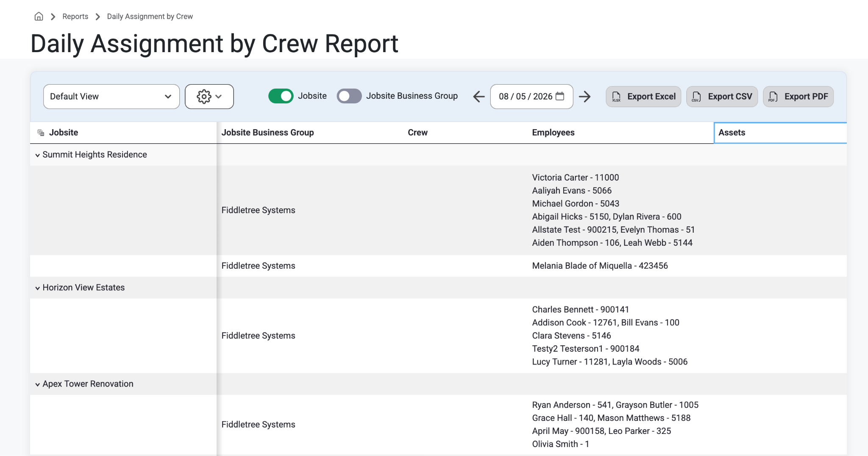
Task: Click Fiddletree Systems in Ryan Anderson row
Action: (258, 425)
